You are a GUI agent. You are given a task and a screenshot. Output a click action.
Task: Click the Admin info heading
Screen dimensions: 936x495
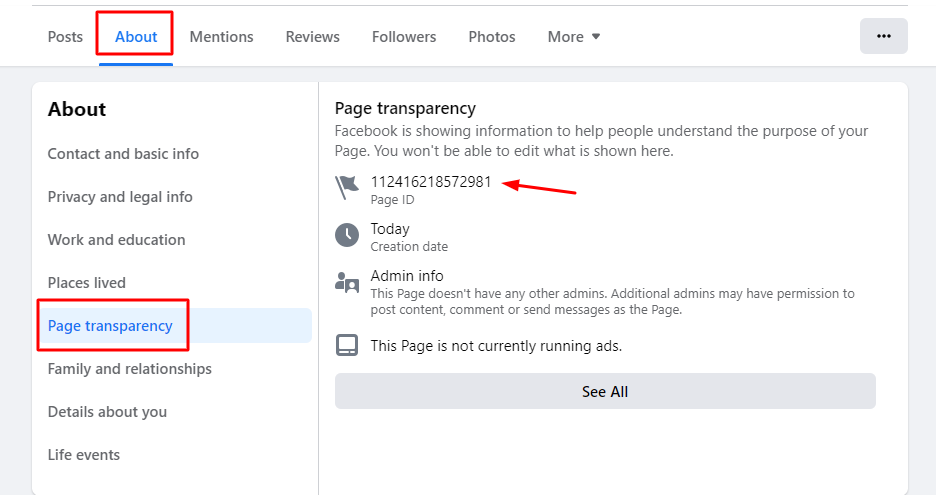point(407,276)
